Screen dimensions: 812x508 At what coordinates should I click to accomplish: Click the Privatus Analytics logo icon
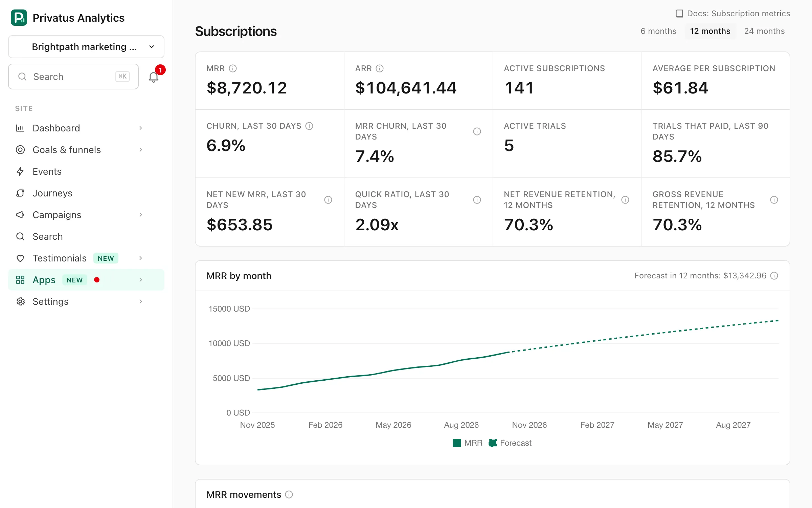click(19, 18)
